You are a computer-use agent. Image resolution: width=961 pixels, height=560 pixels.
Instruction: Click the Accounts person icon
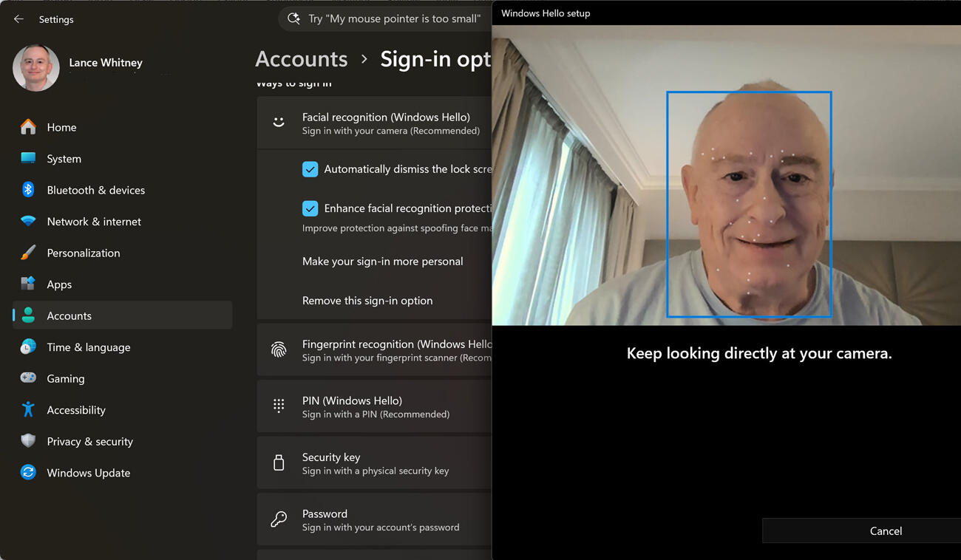pyautogui.click(x=28, y=315)
